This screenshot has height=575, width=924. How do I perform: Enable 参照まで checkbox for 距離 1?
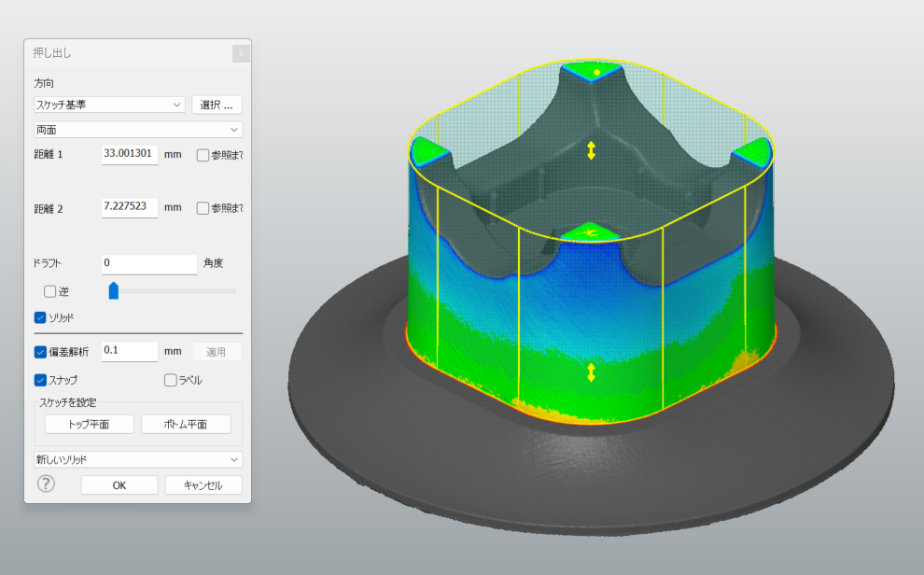point(203,155)
